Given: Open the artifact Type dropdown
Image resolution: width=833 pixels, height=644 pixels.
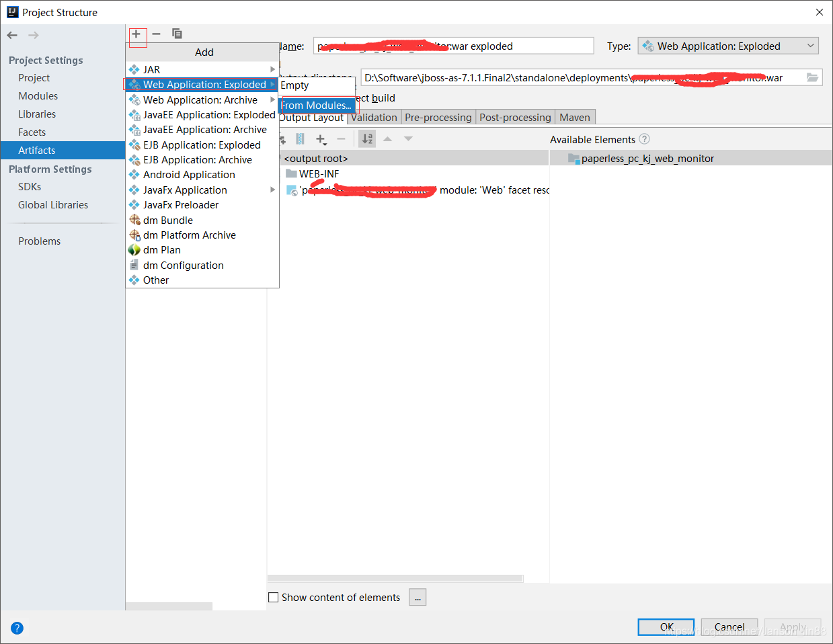Looking at the screenshot, I should [728, 46].
